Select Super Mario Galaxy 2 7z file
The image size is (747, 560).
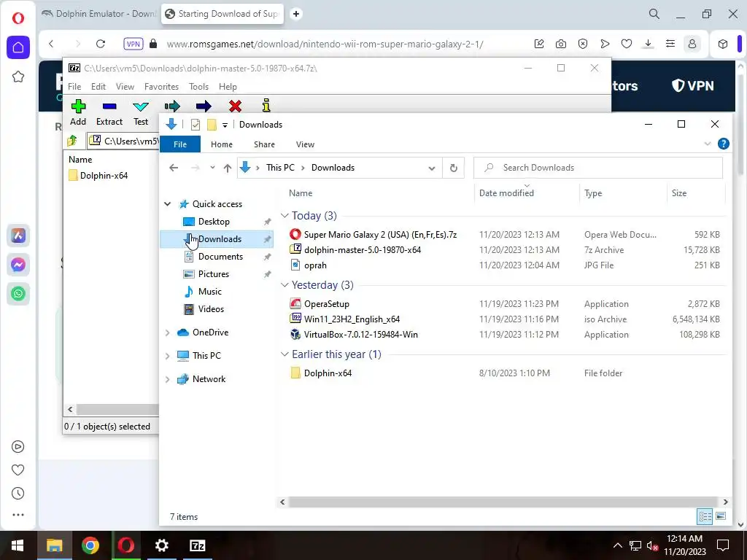[x=380, y=234]
